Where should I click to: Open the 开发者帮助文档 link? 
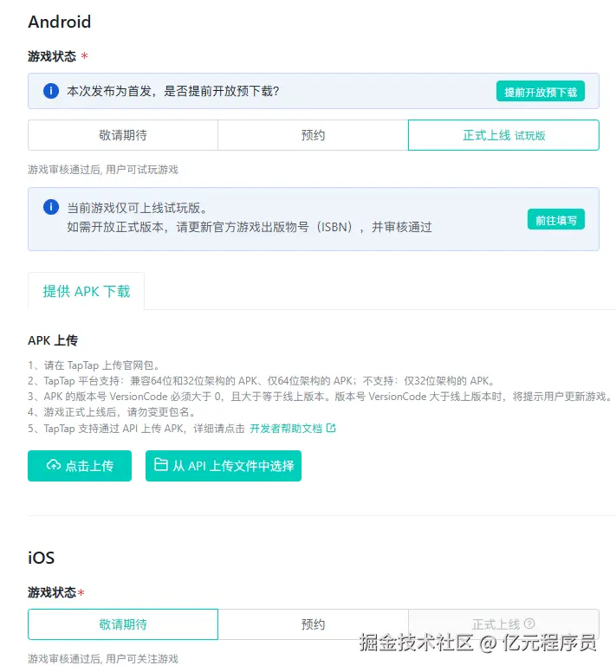click(x=286, y=428)
